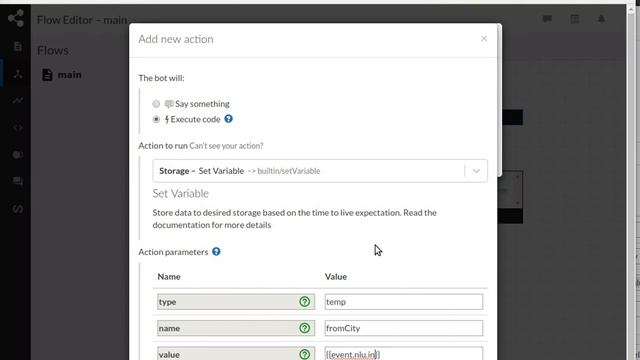Click the Botpress share logo icon
The width and height of the screenshot is (640, 360).
(16, 18)
